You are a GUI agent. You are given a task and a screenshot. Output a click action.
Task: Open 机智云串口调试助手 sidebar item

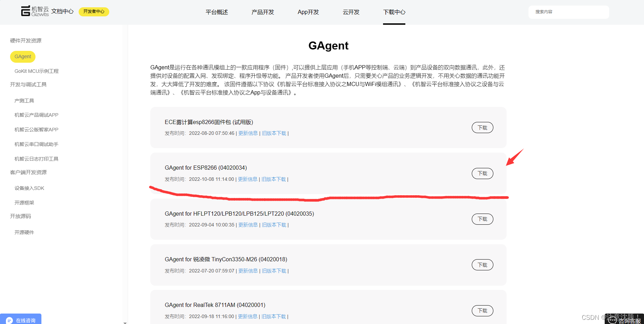pos(36,144)
